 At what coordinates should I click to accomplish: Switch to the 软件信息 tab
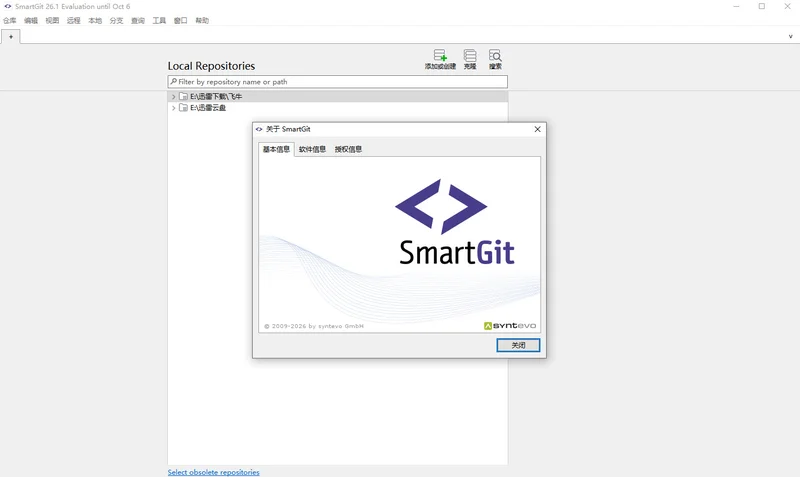pyautogui.click(x=312, y=149)
